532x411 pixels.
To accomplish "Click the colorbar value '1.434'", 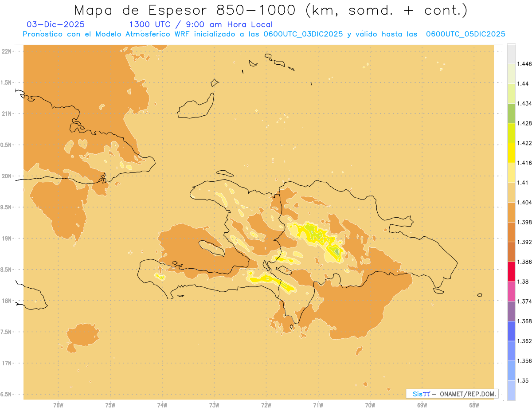I will [525, 103].
